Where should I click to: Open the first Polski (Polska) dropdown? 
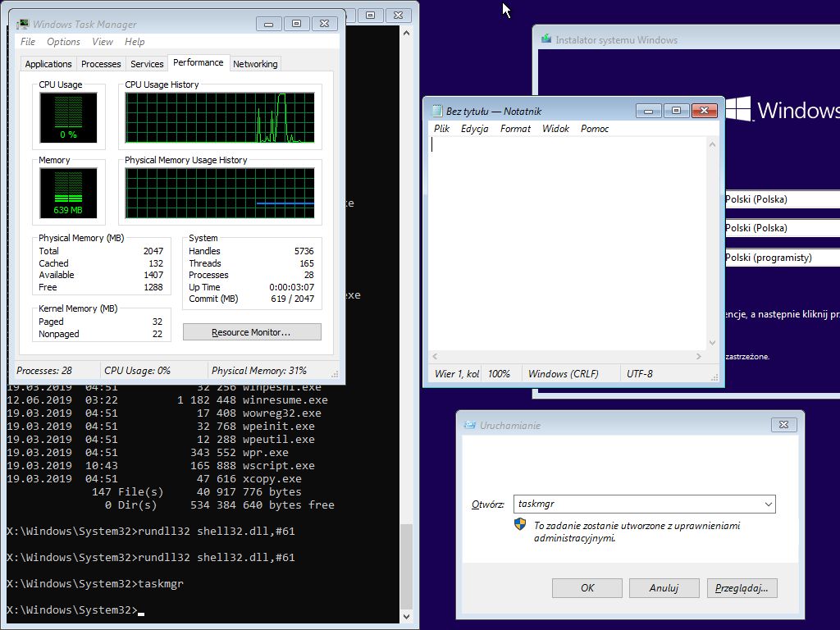point(782,199)
